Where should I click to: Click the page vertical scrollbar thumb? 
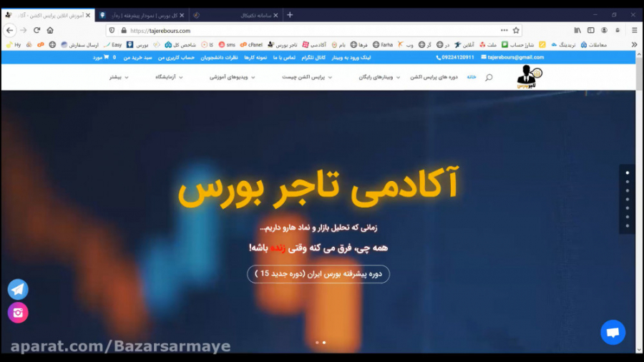click(639, 74)
